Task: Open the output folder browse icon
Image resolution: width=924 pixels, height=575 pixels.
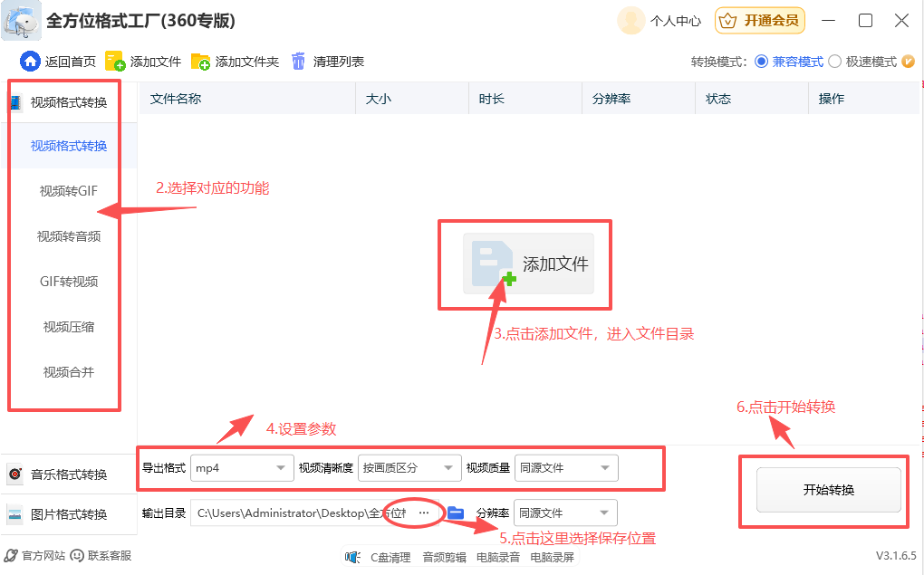Action: pyautogui.click(x=455, y=512)
